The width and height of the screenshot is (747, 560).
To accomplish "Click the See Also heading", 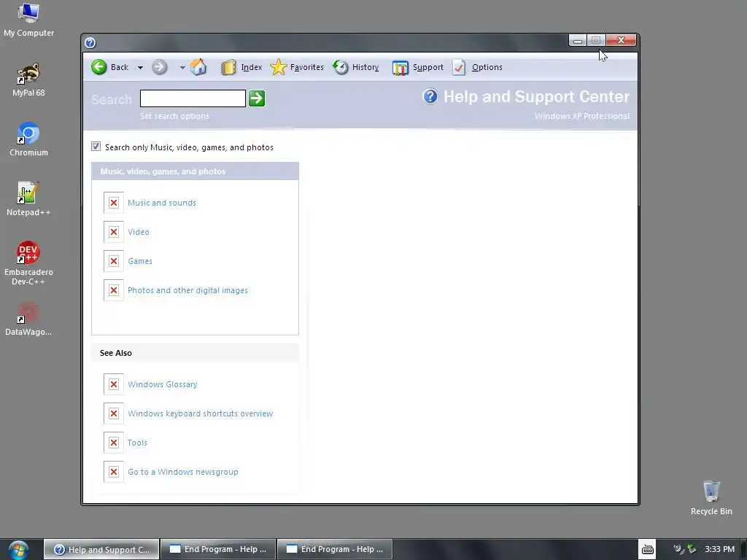I will (x=116, y=353).
